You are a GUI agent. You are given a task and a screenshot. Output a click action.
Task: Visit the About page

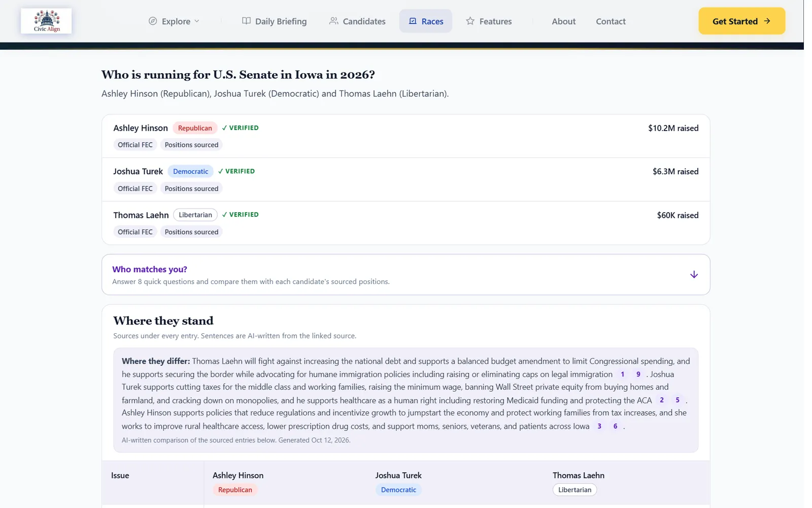pyautogui.click(x=564, y=21)
